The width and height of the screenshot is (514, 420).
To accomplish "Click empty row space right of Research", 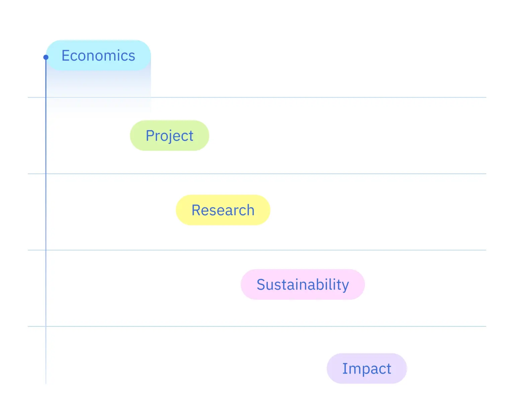I will point(378,210).
